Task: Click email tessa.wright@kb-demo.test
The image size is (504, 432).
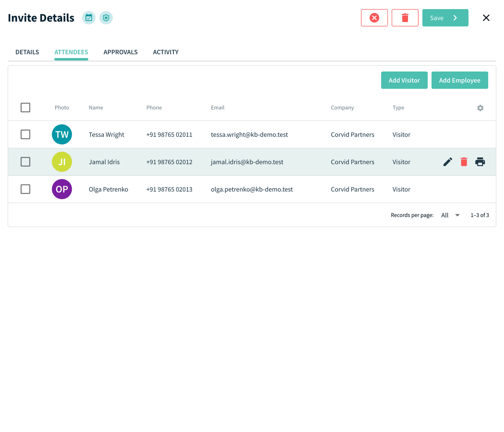Action: click(249, 135)
